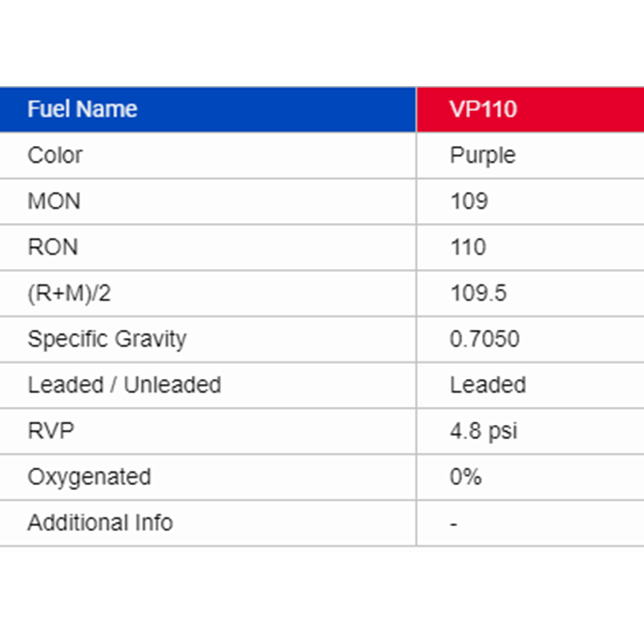
Task: Select the RVP row label
Action: pyautogui.click(x=51, y=431)
